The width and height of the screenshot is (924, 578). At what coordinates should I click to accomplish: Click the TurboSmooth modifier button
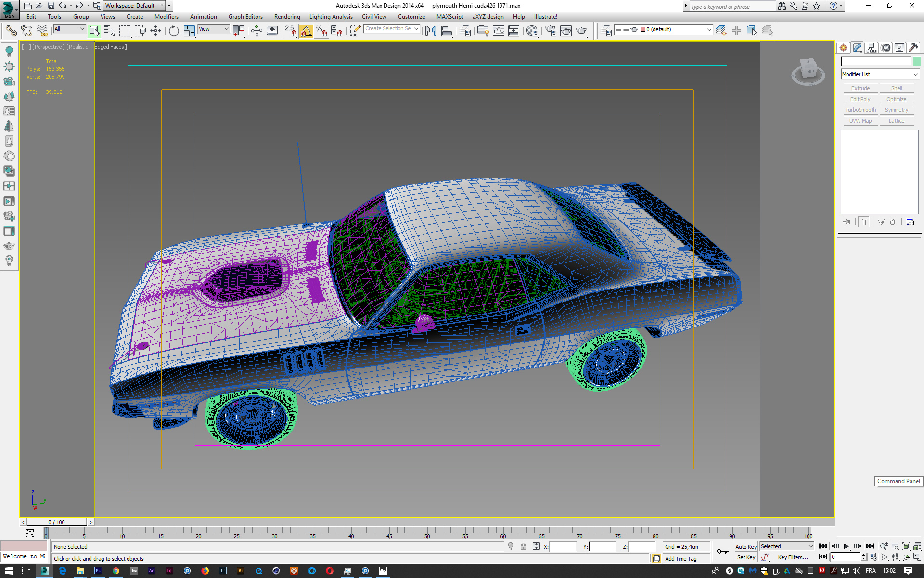pyautogui.click(x=860, y=110)
